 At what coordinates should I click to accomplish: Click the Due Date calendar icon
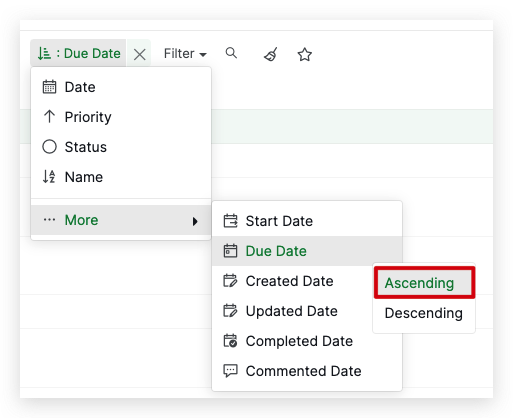pos(230,251)
